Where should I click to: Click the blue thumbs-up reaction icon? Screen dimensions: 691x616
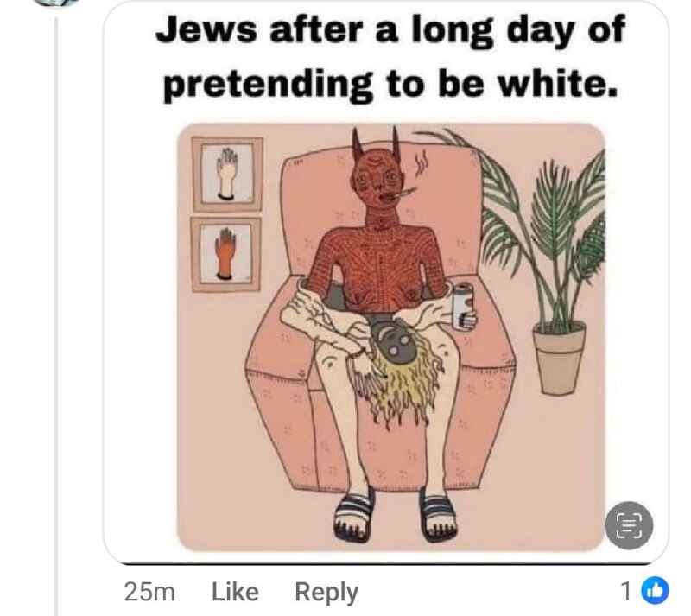pos(655,590)
